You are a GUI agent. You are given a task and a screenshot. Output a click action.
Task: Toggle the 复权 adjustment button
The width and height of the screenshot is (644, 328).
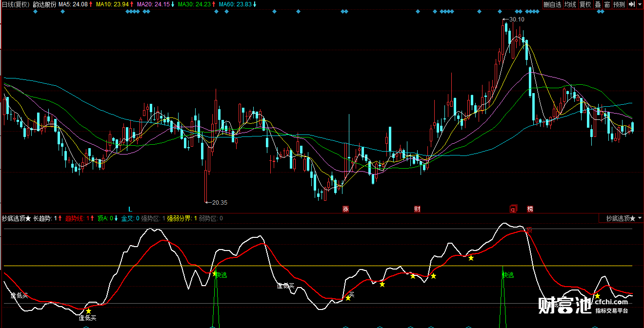(x=585, y=4)
